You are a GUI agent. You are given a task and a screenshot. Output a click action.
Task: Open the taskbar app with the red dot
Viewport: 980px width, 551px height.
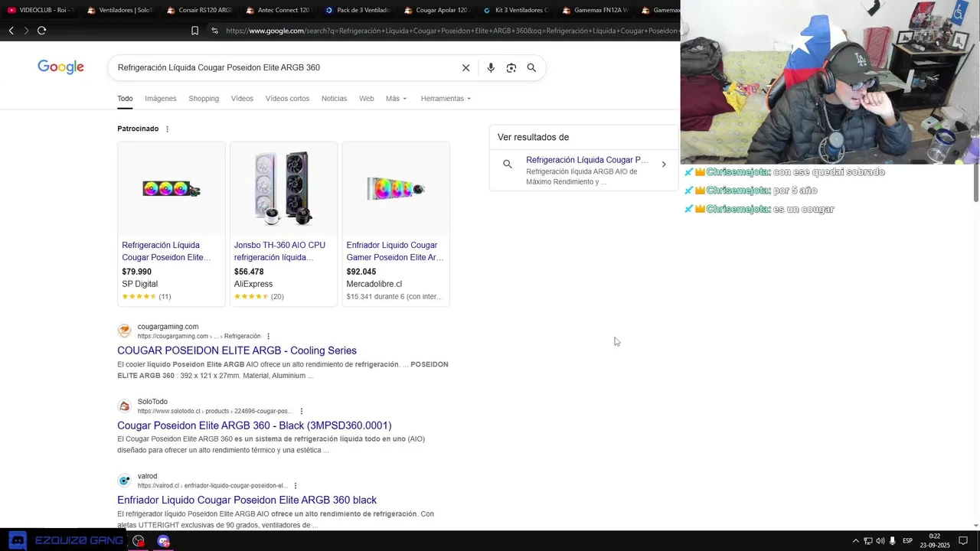139,540
